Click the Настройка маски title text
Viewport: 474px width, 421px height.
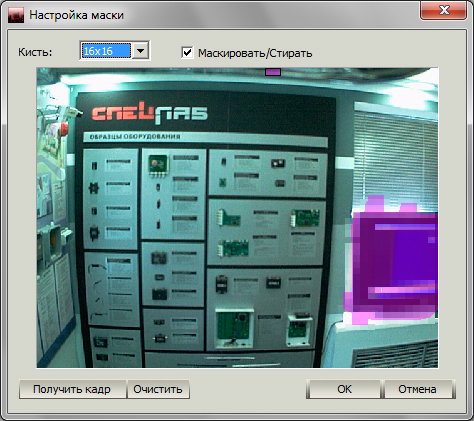(x=77, y=15)
